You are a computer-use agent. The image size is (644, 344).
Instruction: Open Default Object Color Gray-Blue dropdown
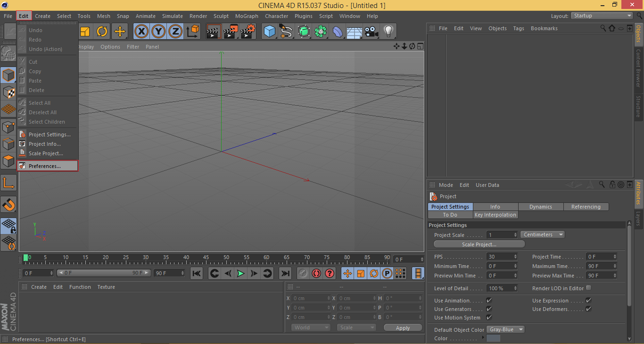(x=506, y=329)
